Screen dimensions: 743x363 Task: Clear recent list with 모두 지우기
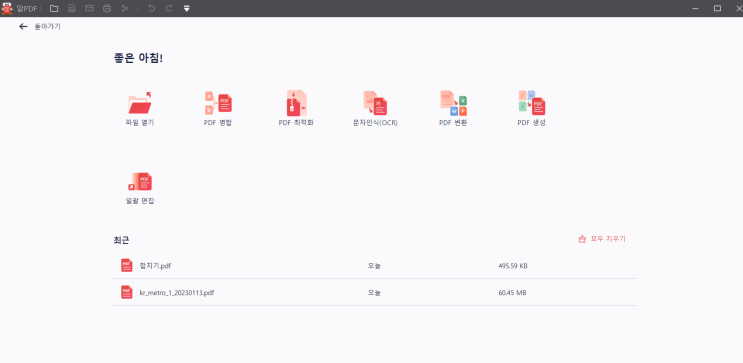click(602, 239)
